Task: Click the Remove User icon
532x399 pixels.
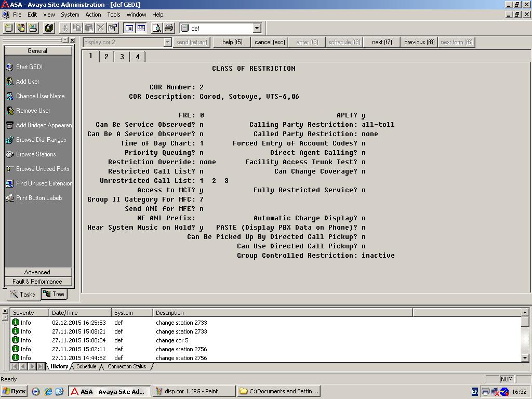Action: click(x=10, y=111)
